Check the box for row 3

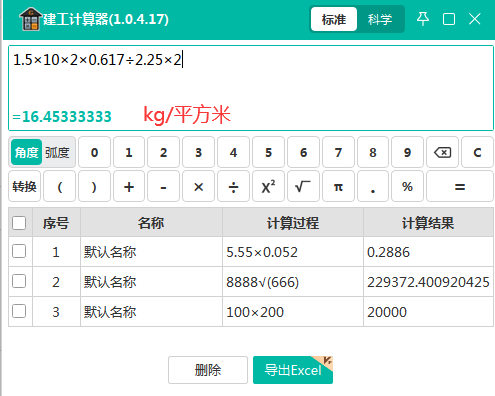pos(19,311)
